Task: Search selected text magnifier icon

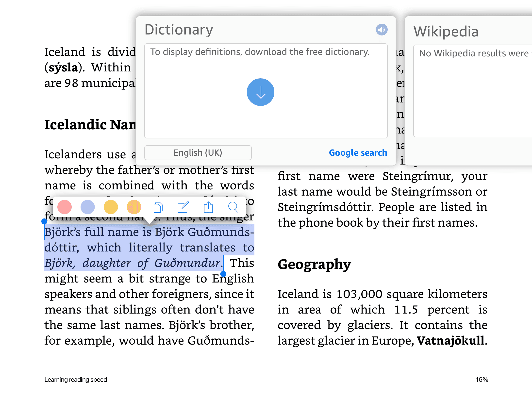Action: click(x=233, y=207)
